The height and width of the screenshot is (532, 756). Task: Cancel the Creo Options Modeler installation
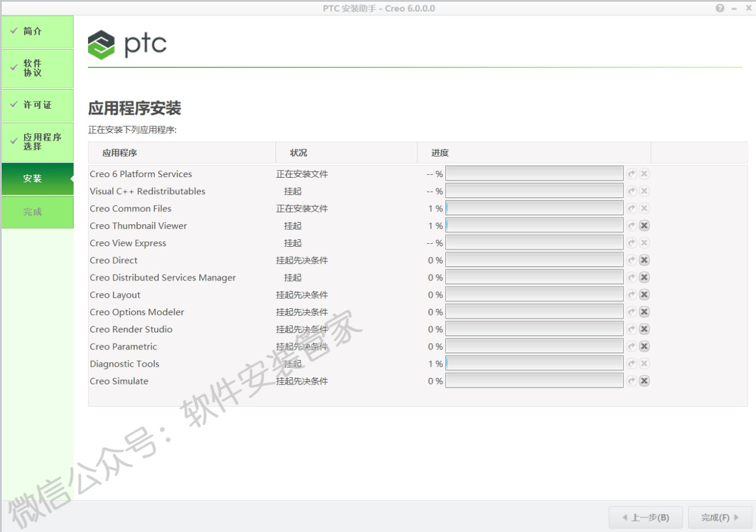644,312
